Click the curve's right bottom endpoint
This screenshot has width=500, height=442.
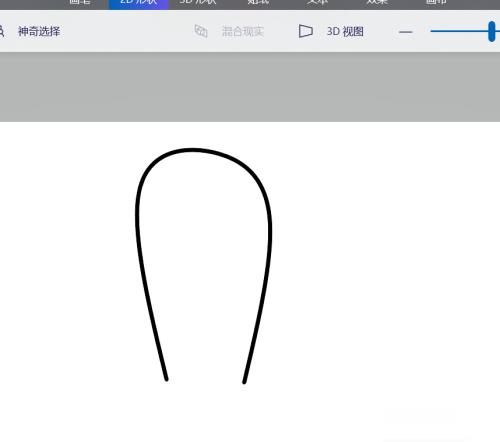coord(244,382)
